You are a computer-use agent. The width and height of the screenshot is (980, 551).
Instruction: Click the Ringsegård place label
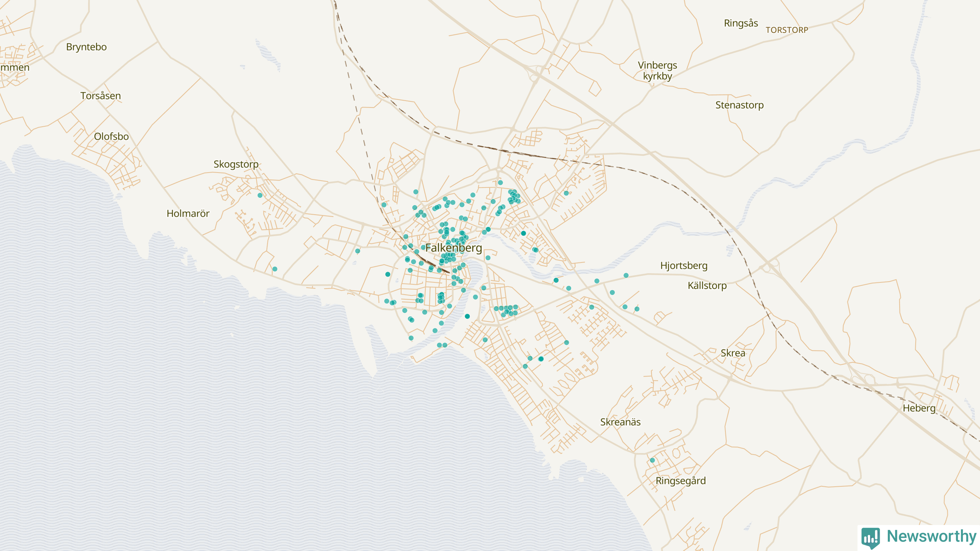pos(680,481)
